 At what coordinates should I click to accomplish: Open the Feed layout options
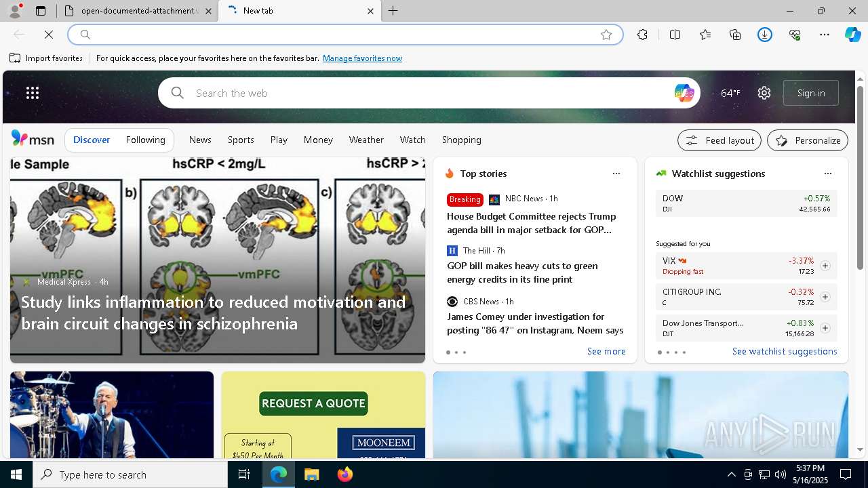719,140
